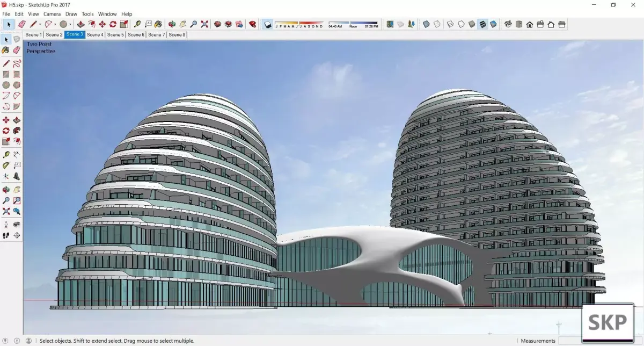The height and width of the screenshot is (346, 644).
Task: Select Iso standard view icon
Action: point(508,24)
